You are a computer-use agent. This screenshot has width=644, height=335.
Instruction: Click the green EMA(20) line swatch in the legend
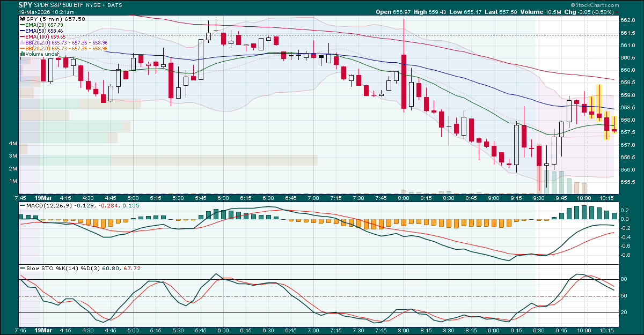pyautogui.click(x=22, y=25)
